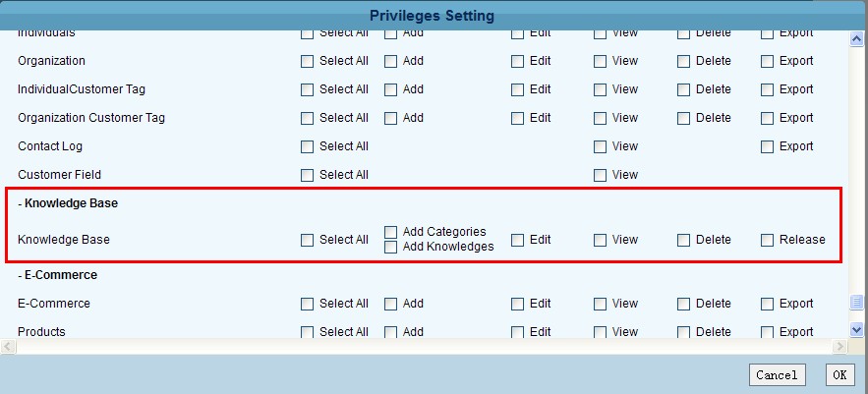Image resolution: width=868 pixels, height=394 pixels.
Task: Tick Add for IndividualCustomer Tag
Action: 391,89
